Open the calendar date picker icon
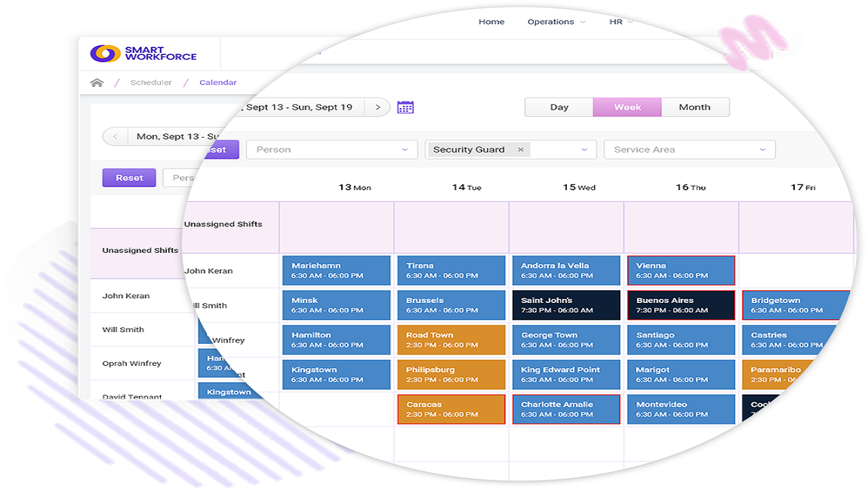The height and width of the screenshot is (488, 868). pyautogui.click(x=406, y=107)
